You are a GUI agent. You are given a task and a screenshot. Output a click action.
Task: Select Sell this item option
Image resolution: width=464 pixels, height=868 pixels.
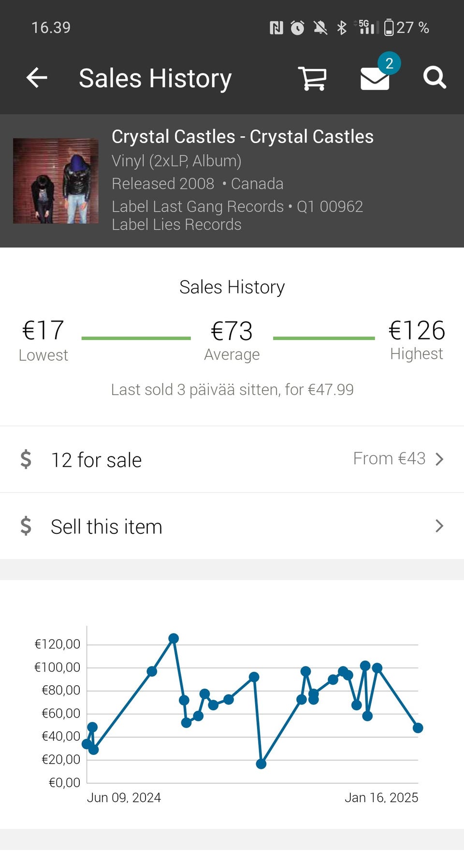tap(106, 527)
